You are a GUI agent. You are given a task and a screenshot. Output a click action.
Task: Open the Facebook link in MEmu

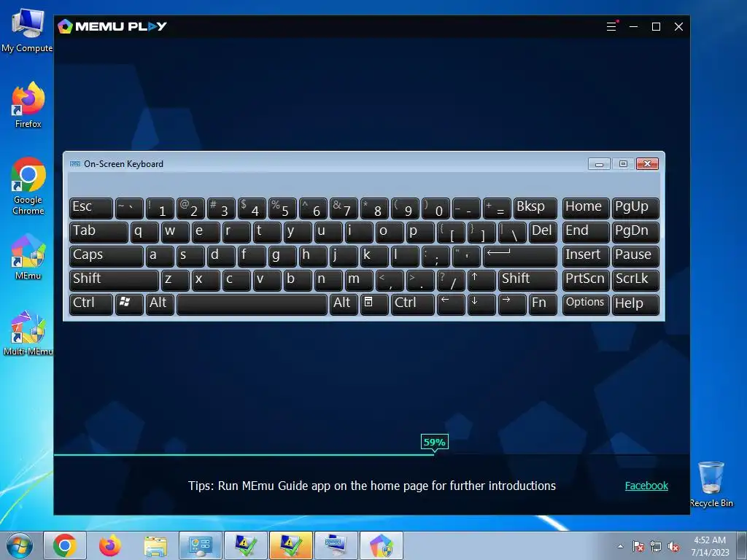[x=646, y=486]
